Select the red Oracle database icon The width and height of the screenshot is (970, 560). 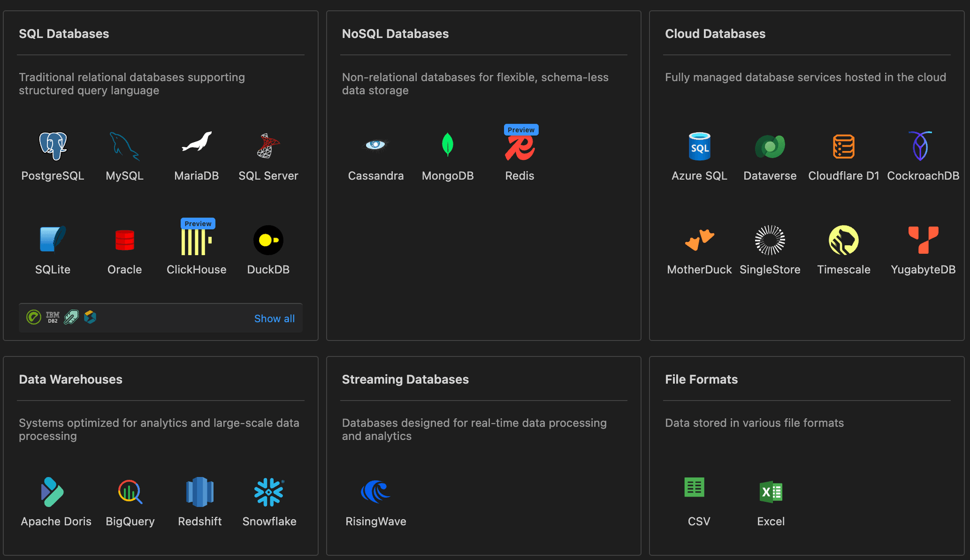click(x=125, y=240)
